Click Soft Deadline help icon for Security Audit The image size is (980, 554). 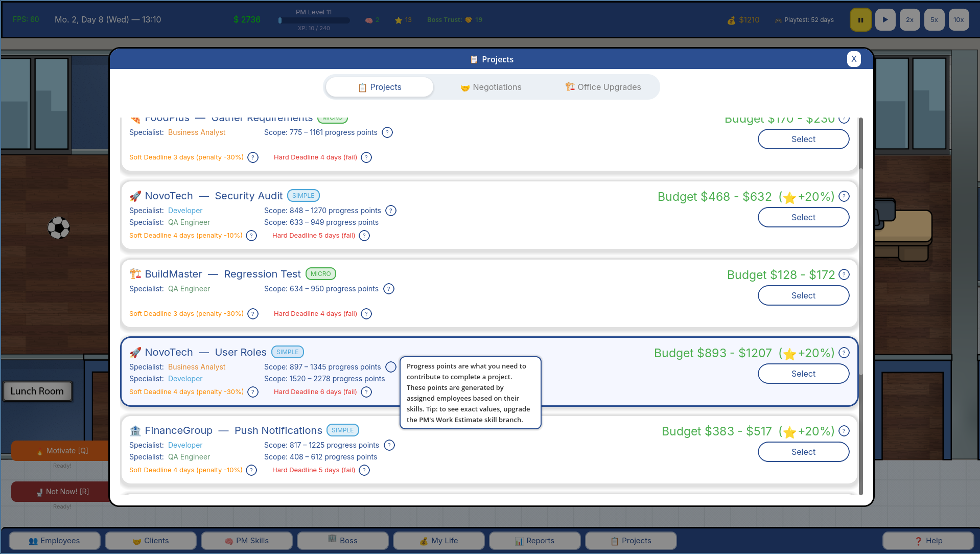pyautogui.click(x=251, y=236)
